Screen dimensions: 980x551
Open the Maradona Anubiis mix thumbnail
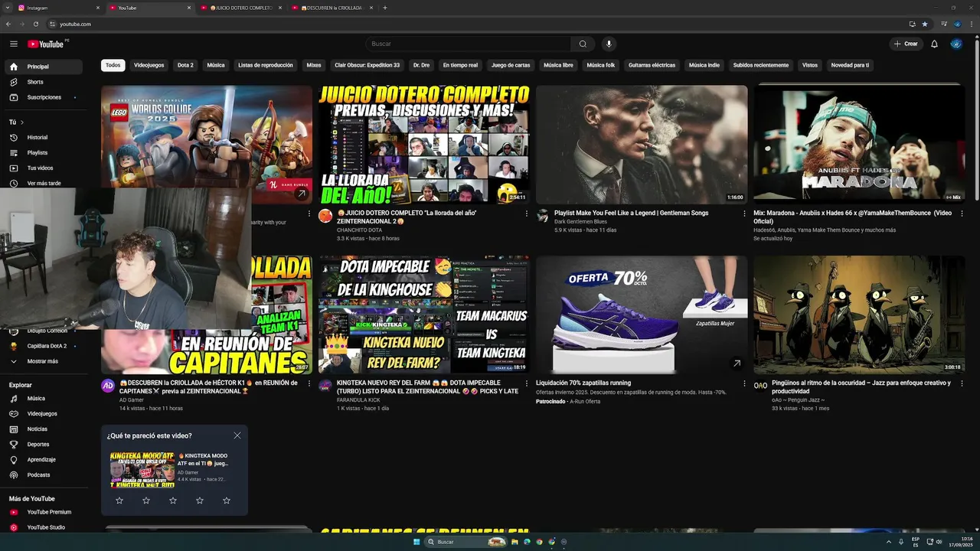859,144
